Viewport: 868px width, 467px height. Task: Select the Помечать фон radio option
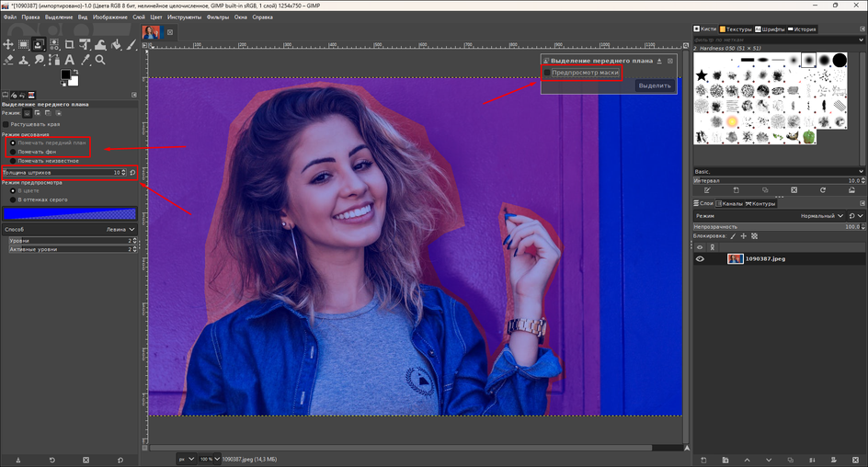tap(13, 152)
